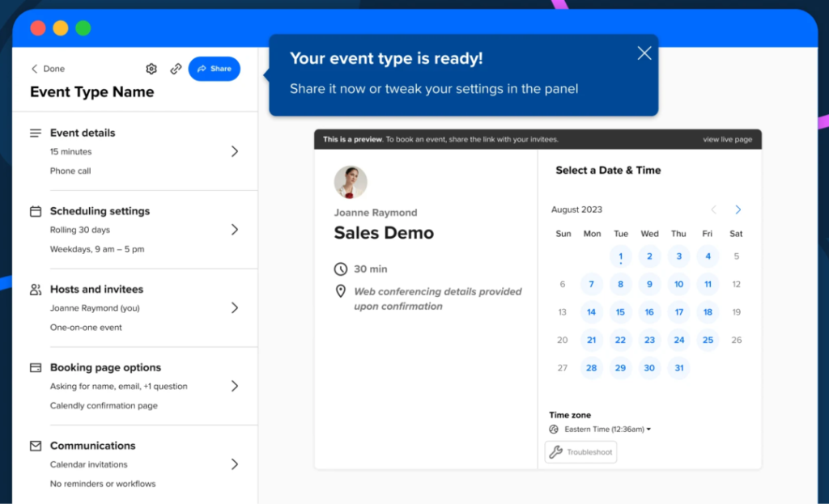Screen dimensions: 829x504
Task: Click the 'Rolling 30 days' text
Action: tap(80, 230)
